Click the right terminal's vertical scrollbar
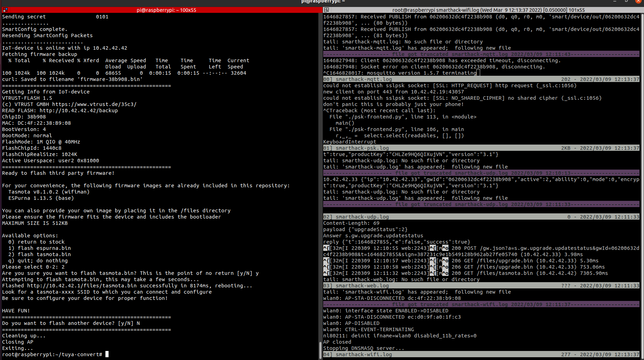Image resolution: width=644 pixels, height=360 pixels. click(x=642, y=174)
